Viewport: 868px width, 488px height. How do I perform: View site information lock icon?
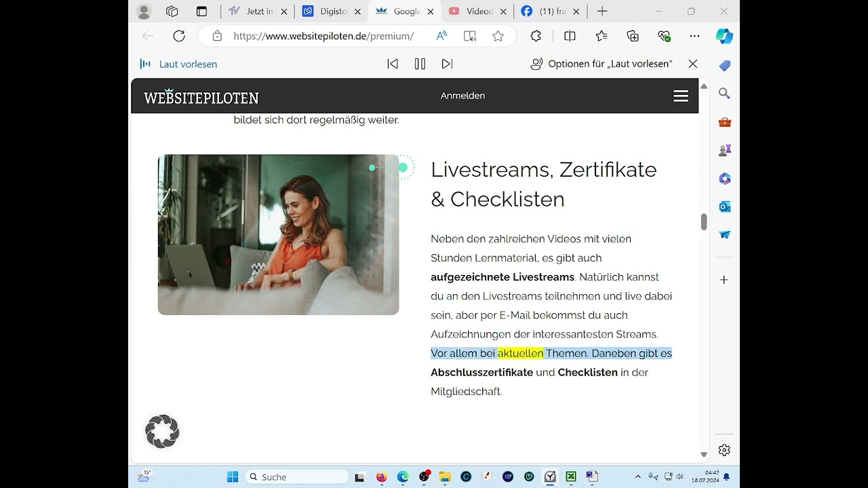(217, 36)
